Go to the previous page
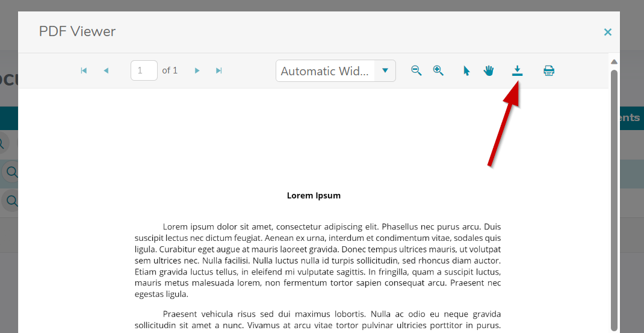The width and height of the screenshot is (644, 333). pyautogui.click(x=106, y=71)
